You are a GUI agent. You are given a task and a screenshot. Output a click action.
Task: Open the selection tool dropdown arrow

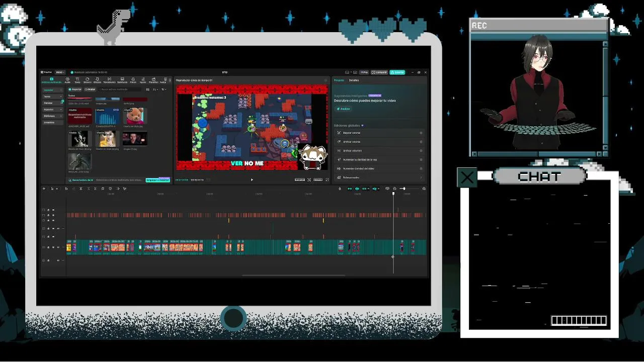coord(57,189)
